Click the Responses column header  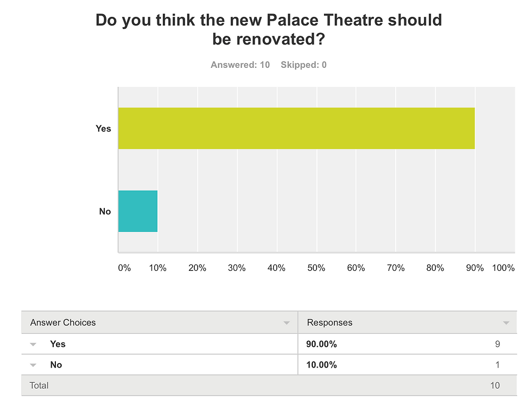click(x=330, y=322)
